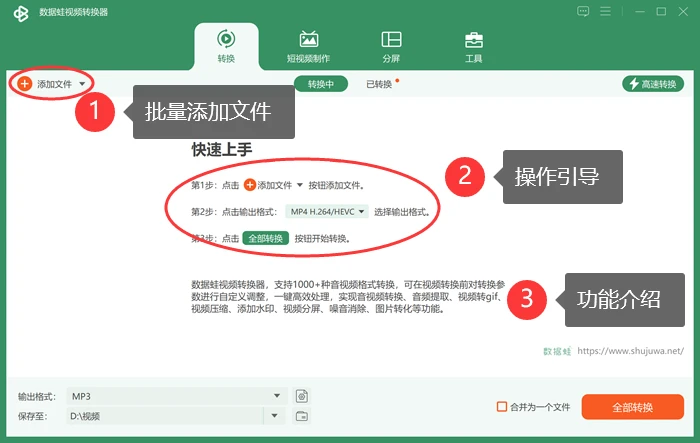This screenshot has height=443, width=700.
Task: Show the 已转换 converted list
Action: click(x=379, y=84)
